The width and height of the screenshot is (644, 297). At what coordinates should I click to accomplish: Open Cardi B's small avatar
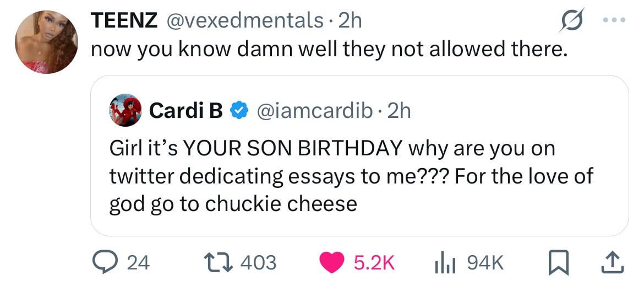(126, 110)
